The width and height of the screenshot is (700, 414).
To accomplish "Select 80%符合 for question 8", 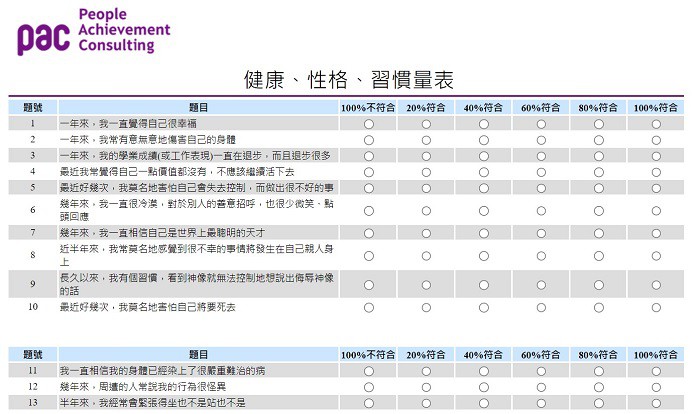I will [x=599, y=255].
